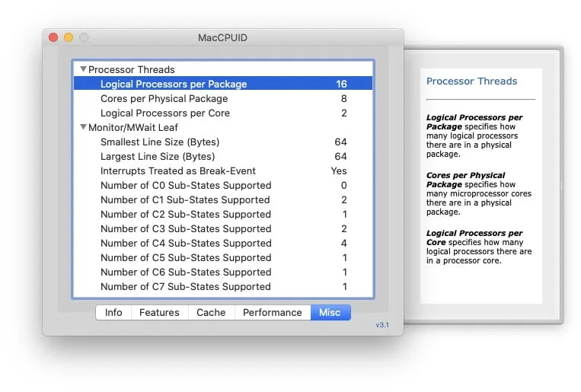Switch to the Info tab
Viewport: 581px width, 392px height.
pyautogui.click(x=113, y=312)
